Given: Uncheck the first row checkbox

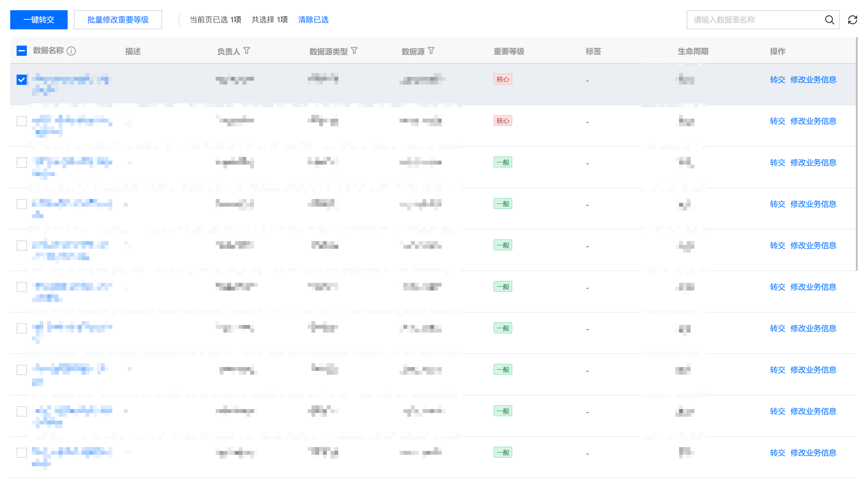Looking at the screenshot, I should [22, 80].
